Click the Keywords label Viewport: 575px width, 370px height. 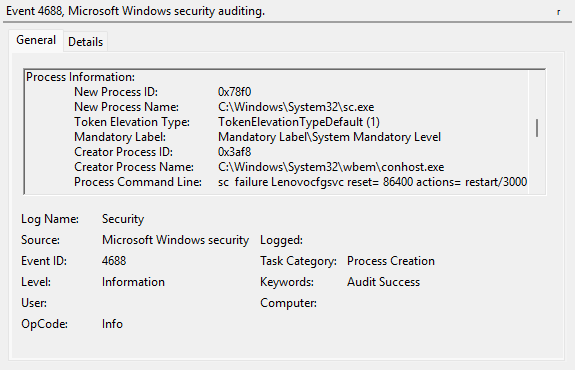tap(287, 282)
